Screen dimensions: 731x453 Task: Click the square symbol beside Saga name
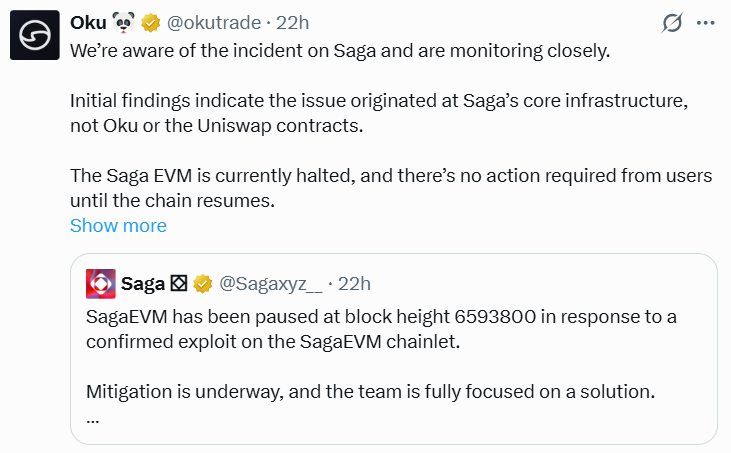coord(179,284)
